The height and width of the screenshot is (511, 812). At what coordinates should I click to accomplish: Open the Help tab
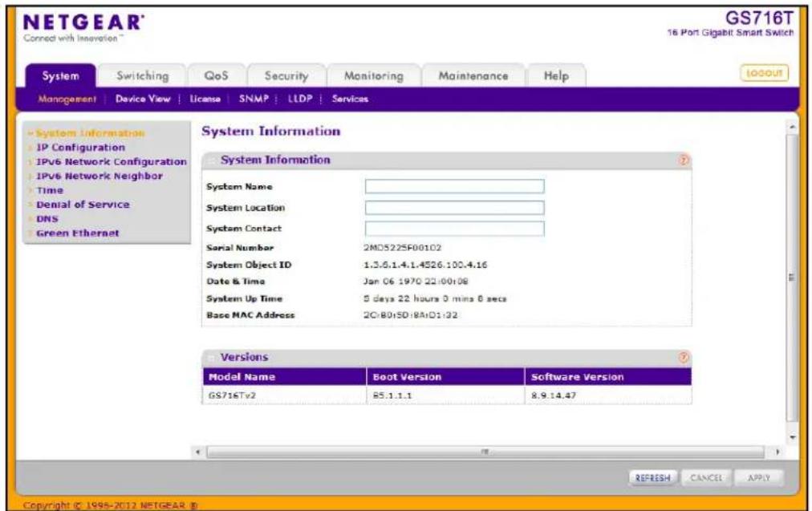tap(556, 75)
